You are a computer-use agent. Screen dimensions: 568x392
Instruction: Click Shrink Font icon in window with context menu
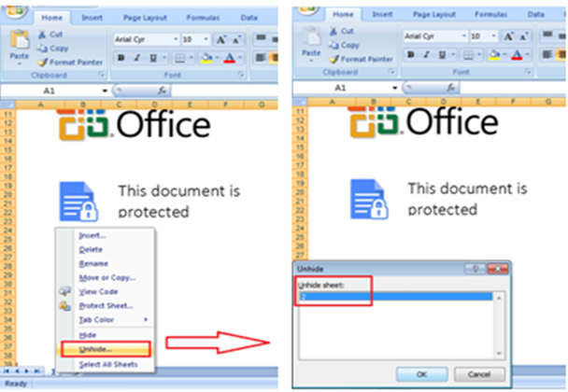pyautogui.click(x=236, y=40)
